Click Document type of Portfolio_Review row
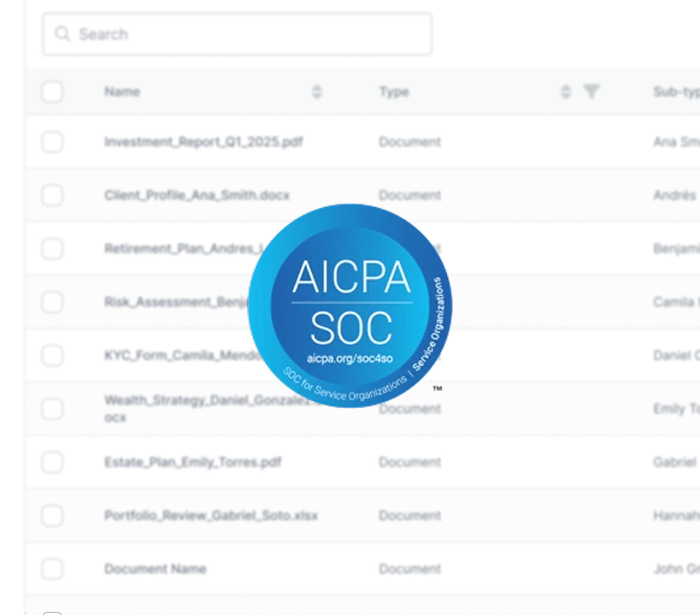The width and height of the screenshot is (700, 615). pos(410,516)
